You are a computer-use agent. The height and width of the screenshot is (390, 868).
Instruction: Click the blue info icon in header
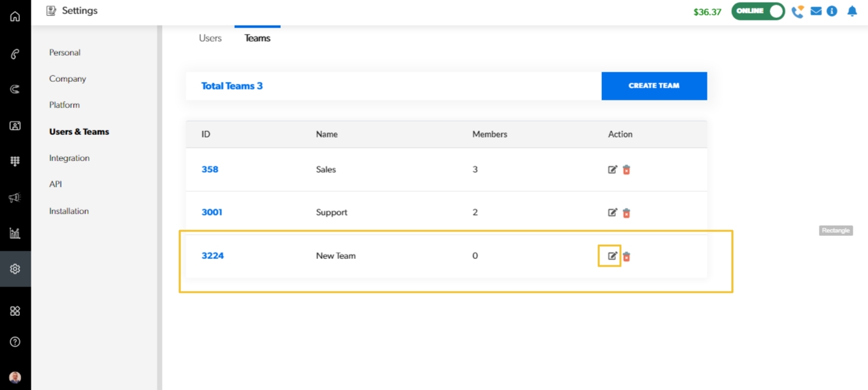[832, 12]
